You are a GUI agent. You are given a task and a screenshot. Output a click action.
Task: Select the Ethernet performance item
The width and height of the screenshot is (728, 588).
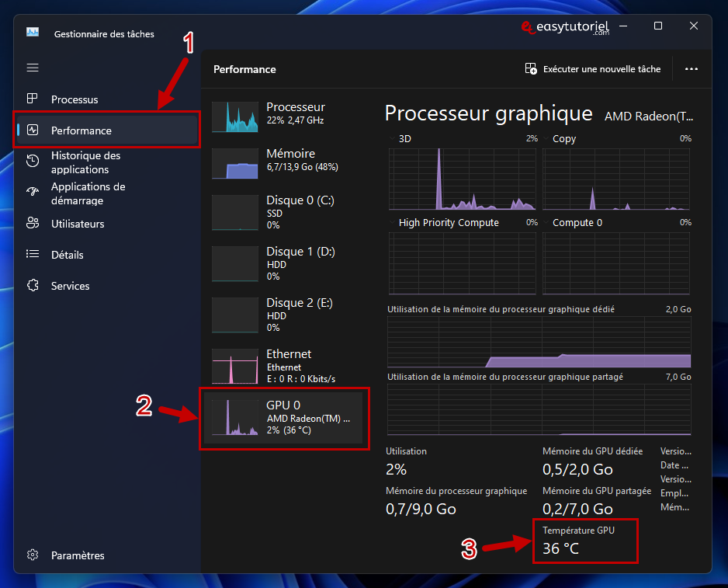tap(283, 366)
